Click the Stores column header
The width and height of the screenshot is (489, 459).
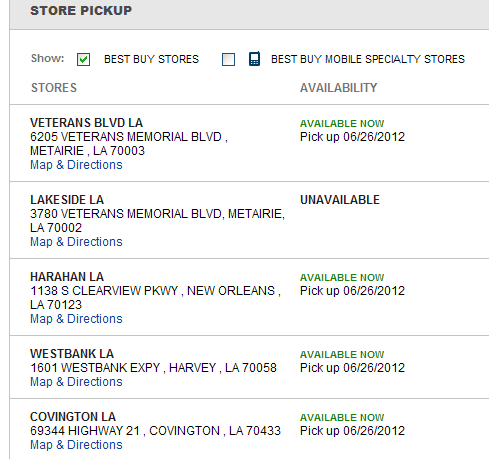54,88
